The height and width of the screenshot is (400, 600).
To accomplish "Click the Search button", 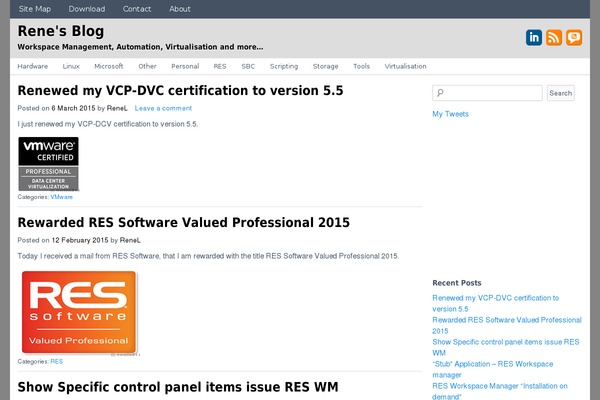I will click(x=561, y=93).
